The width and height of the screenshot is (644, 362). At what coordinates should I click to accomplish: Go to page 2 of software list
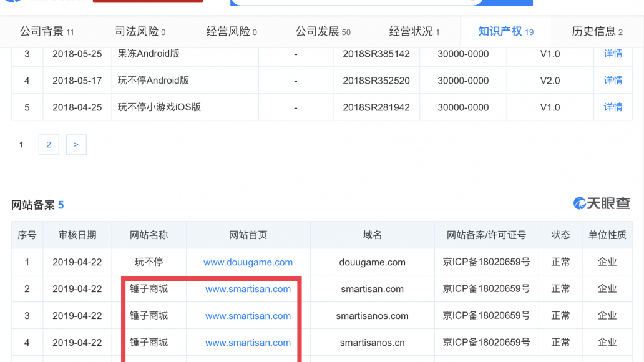[x=49, y=145]
